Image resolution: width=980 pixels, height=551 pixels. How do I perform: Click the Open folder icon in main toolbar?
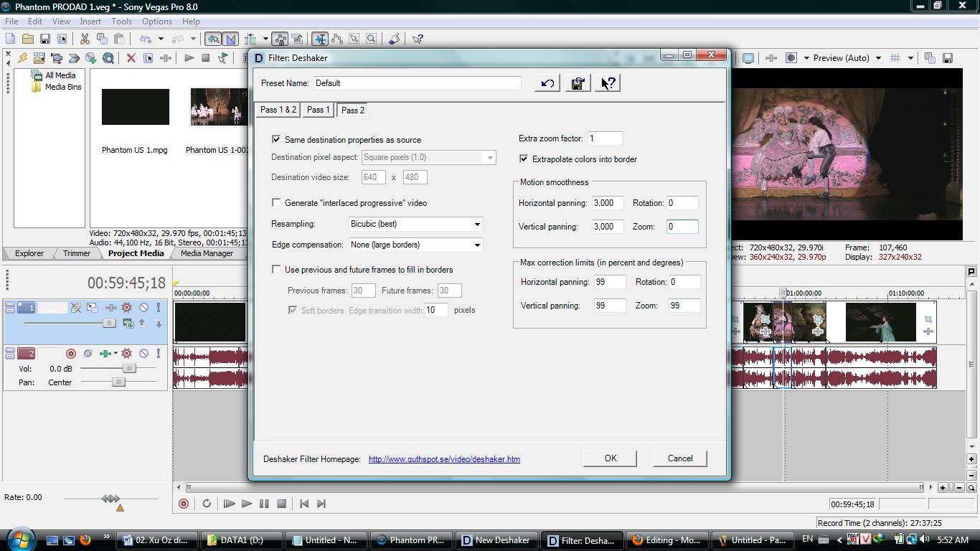click(x=28, y=39)
